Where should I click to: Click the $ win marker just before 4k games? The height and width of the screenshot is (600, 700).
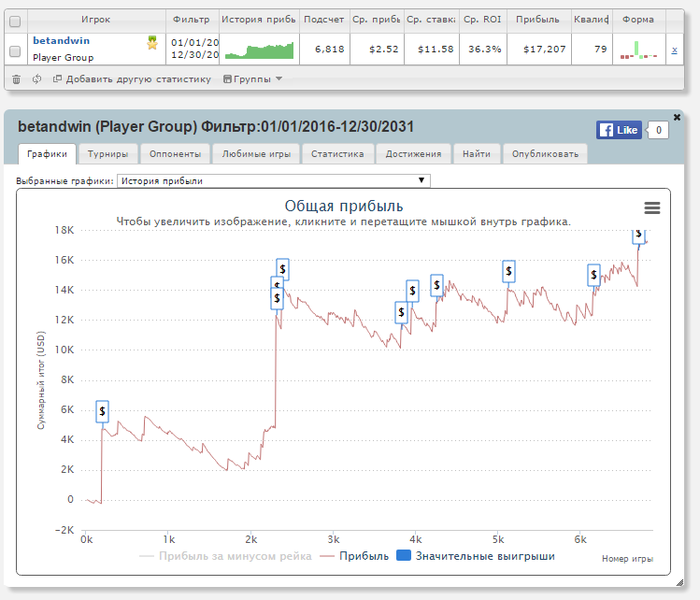coord(401,312)
